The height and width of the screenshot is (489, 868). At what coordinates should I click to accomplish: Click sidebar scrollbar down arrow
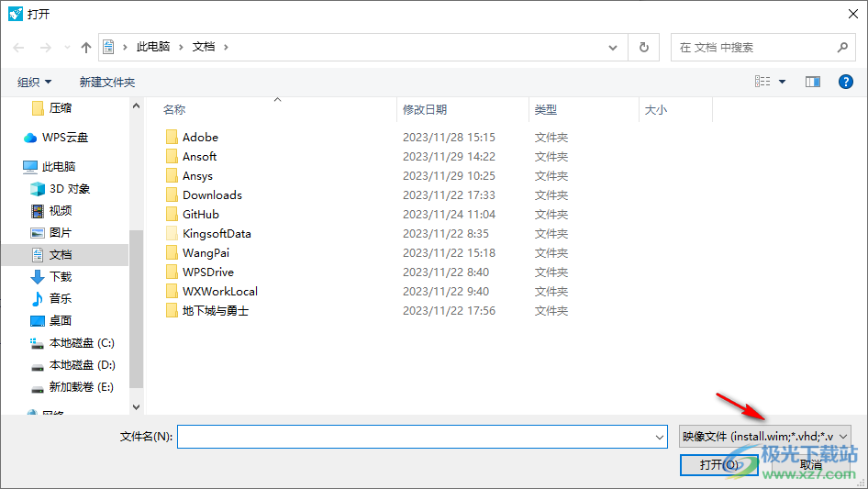136,407
